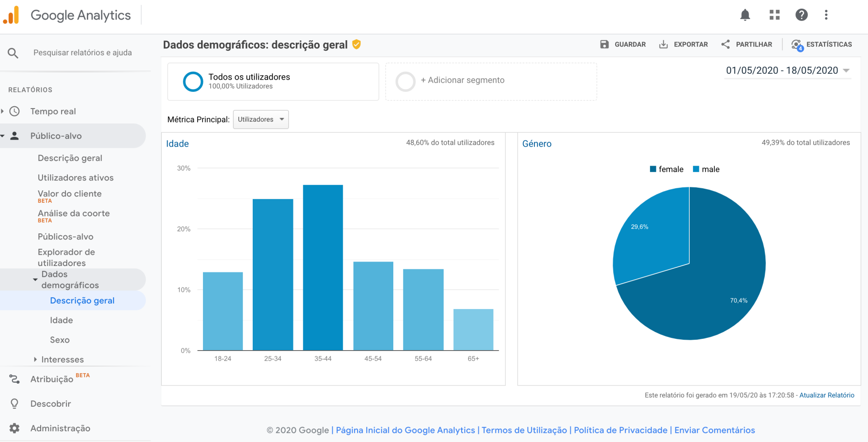The image size is (868, 442).
Task: Click the Género chart title link
Action: 537,144
